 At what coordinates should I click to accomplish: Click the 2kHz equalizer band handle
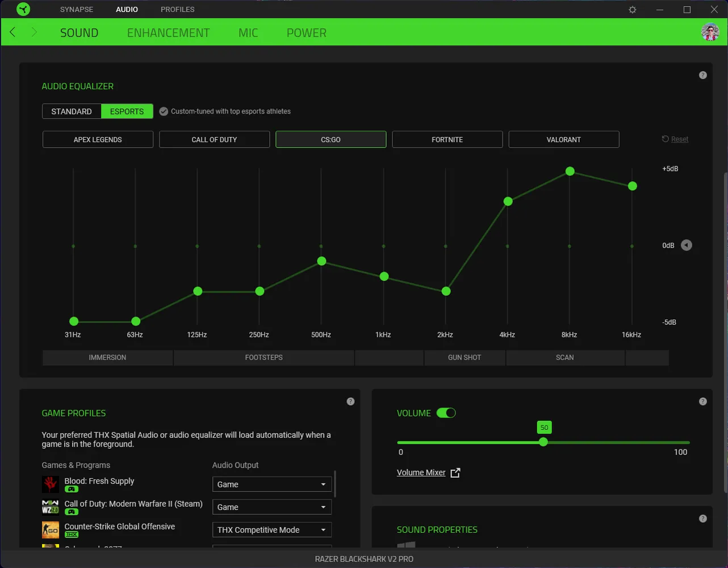[x=446, y=291]
